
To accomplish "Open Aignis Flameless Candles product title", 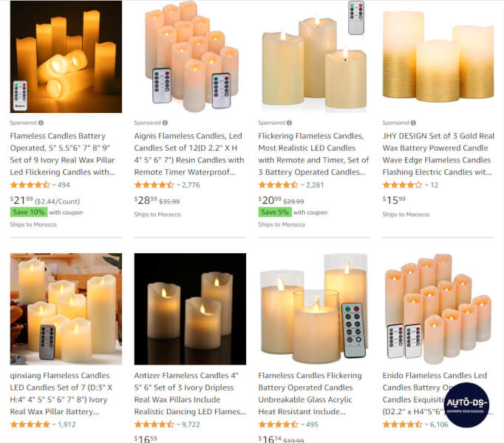I will coord(189,154).
